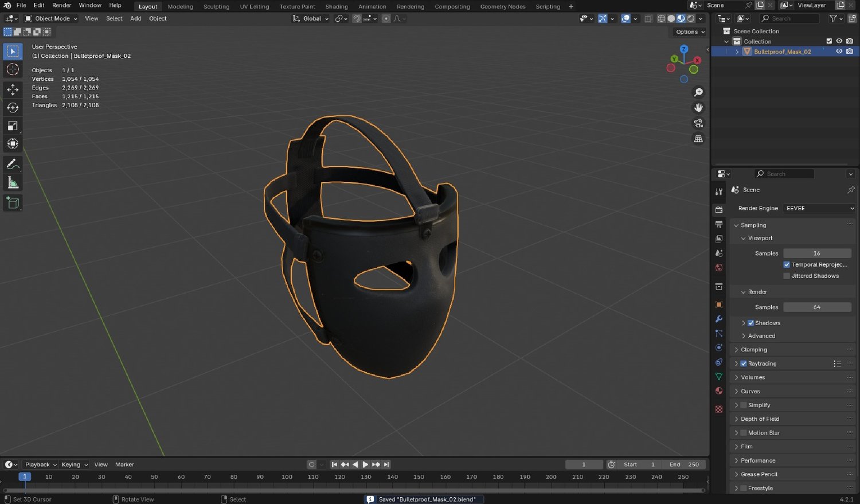
Task: Switch to orthographic/perspective grid view icon
Action: pyautogui.click(x=698, y=139)
